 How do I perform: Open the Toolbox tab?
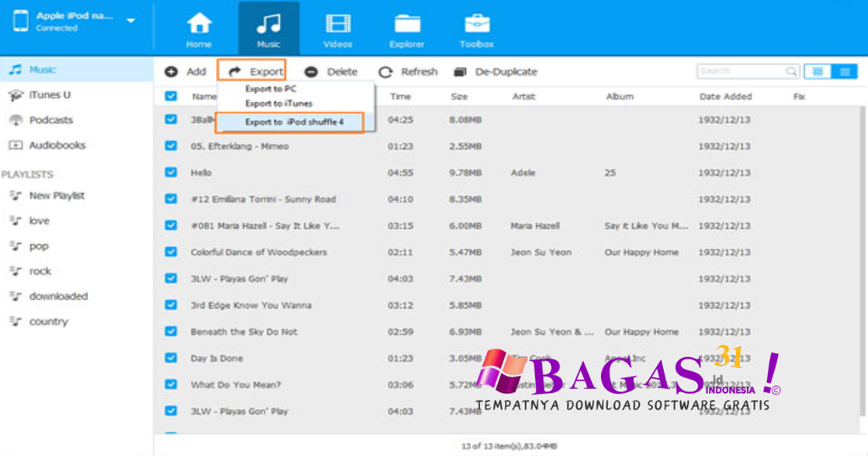click(x=476, y=30)
